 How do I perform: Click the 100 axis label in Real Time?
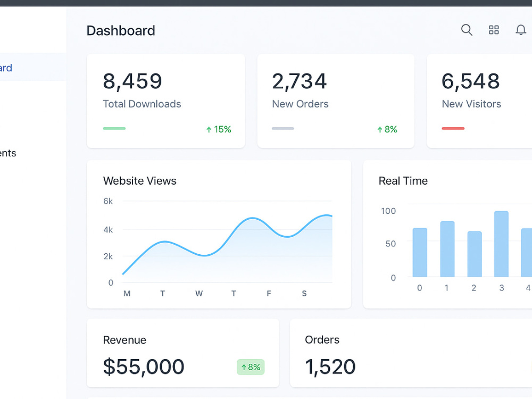point(388,211)
